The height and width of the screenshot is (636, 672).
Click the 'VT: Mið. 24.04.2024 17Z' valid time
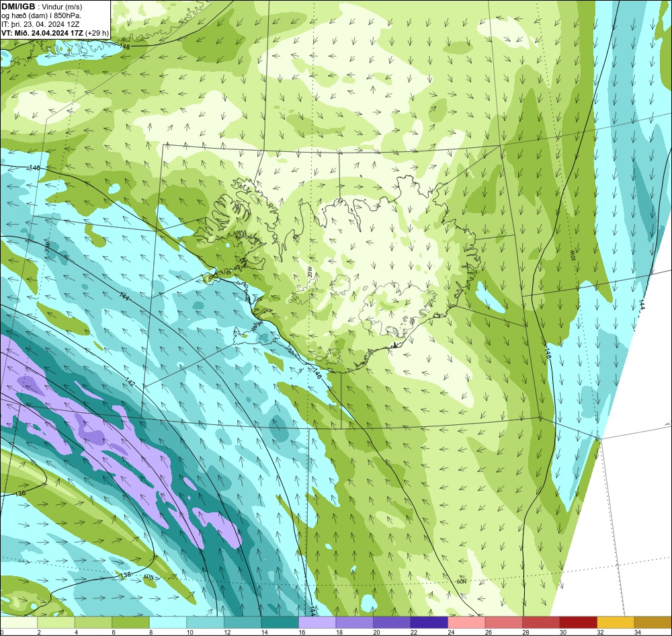tap(42, 32)
